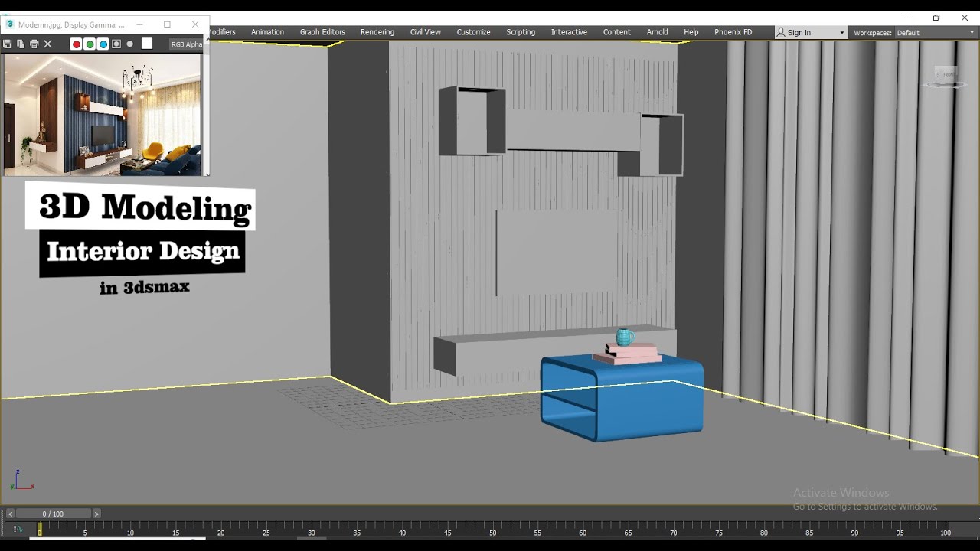Viewport: 980px width, 551px height.
Task: Click the reference image thumbnail in frame buffer
Action: tap(103, 114)
